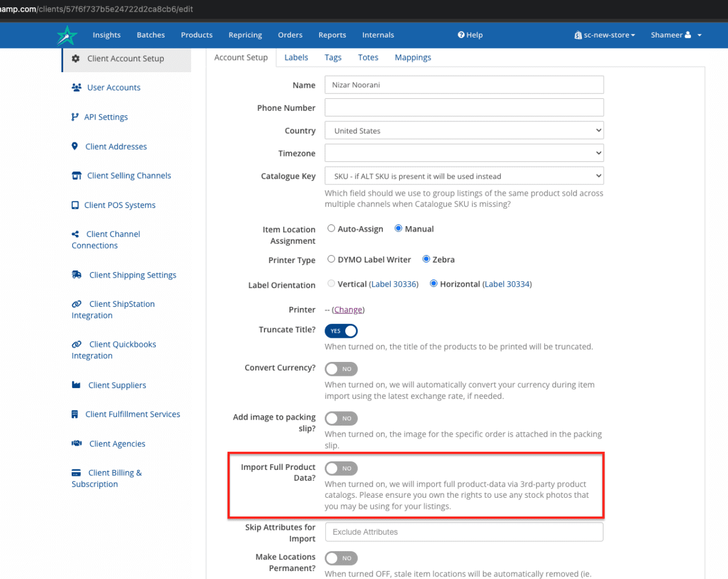Viewport: 728px width, 579px height.
Task: Expand the Catalogue Key selector
Action: point(464,175)
